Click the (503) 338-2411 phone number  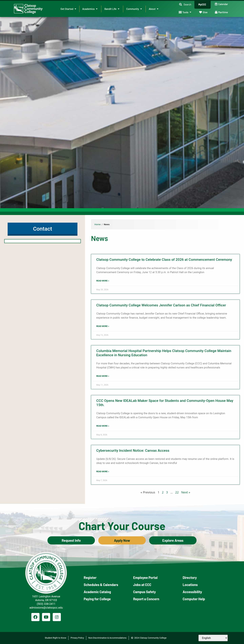coord(46,604)
